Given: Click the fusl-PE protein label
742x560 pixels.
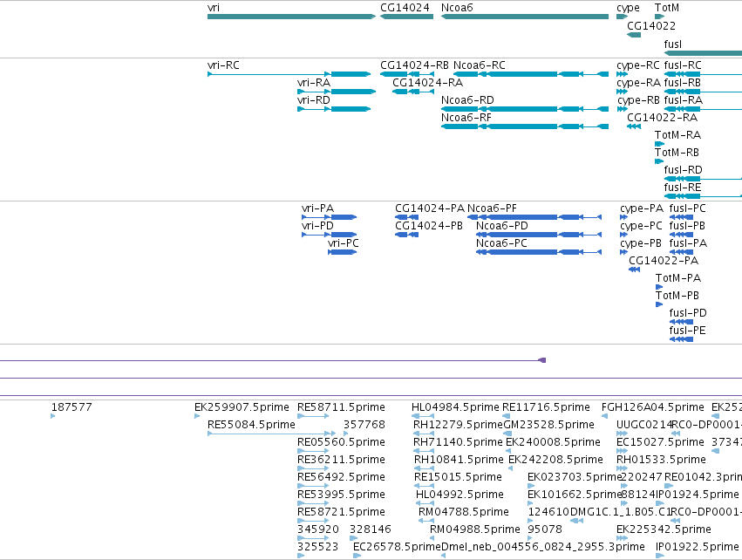Looking at the screenshot, I should coord(687,331).
